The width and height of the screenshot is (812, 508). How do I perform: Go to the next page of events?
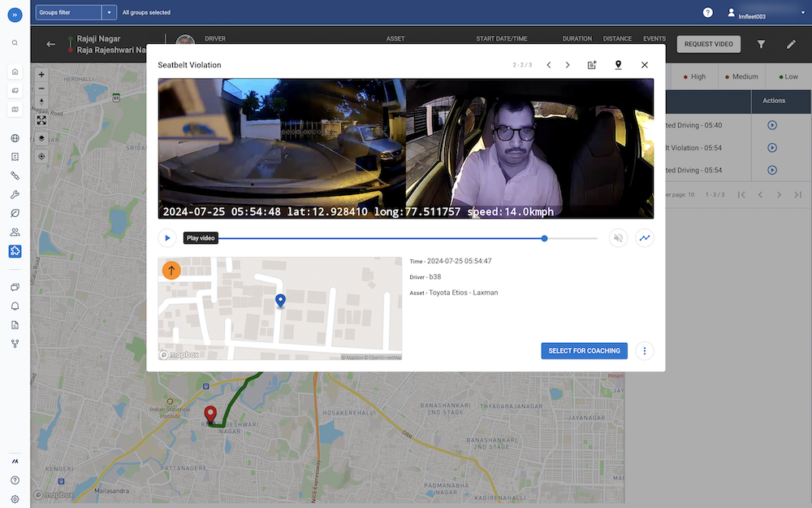[779, 194]
